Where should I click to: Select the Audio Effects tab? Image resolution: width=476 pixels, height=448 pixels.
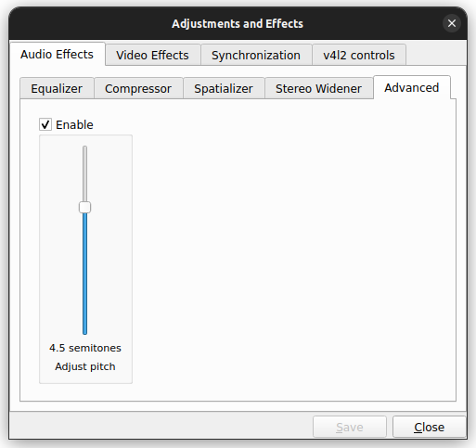(x=57, y=54)
